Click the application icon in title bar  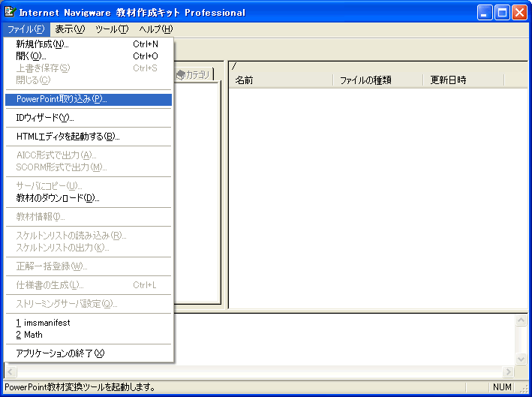10,11
